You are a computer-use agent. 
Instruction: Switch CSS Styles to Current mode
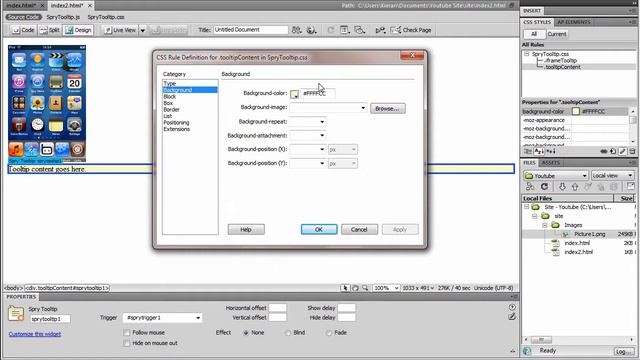click(x=557, y=34)
